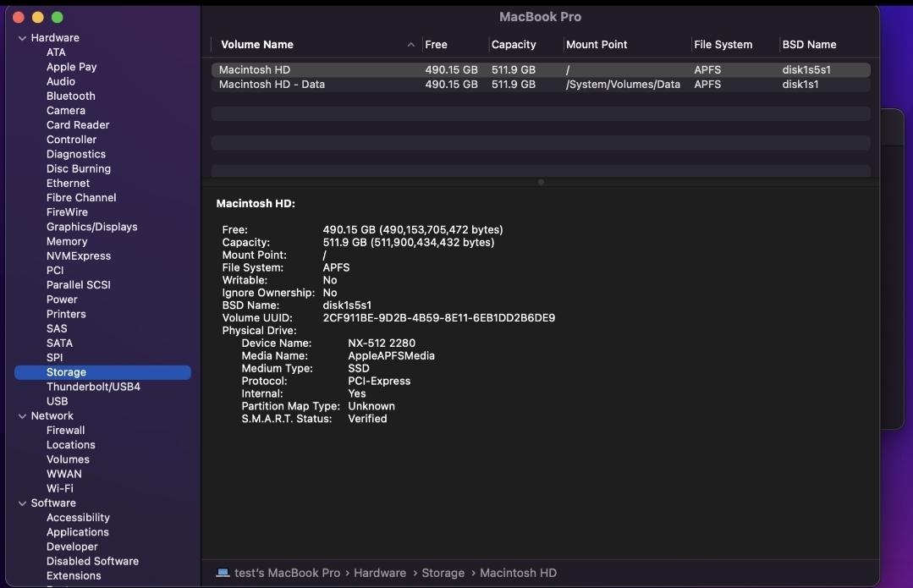Click the split-pane divider handle dot

541,182
